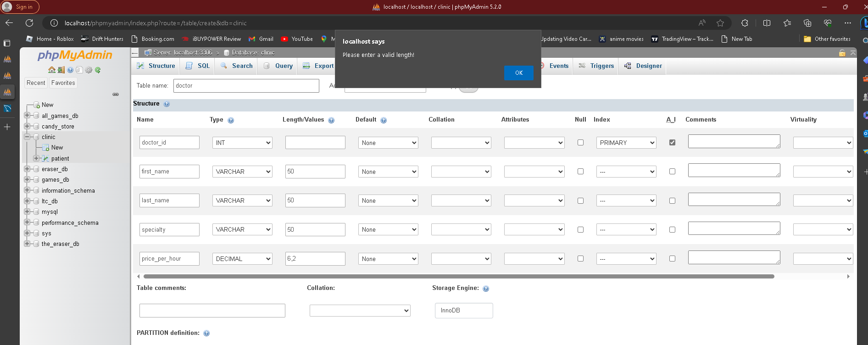
Task: Open navigation panel settings gear icon
Action: tap(89, 70)
